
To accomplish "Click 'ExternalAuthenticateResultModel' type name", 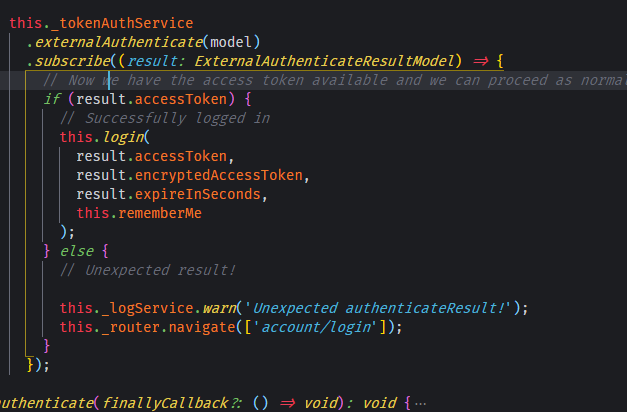I will [x=325, y=61].
